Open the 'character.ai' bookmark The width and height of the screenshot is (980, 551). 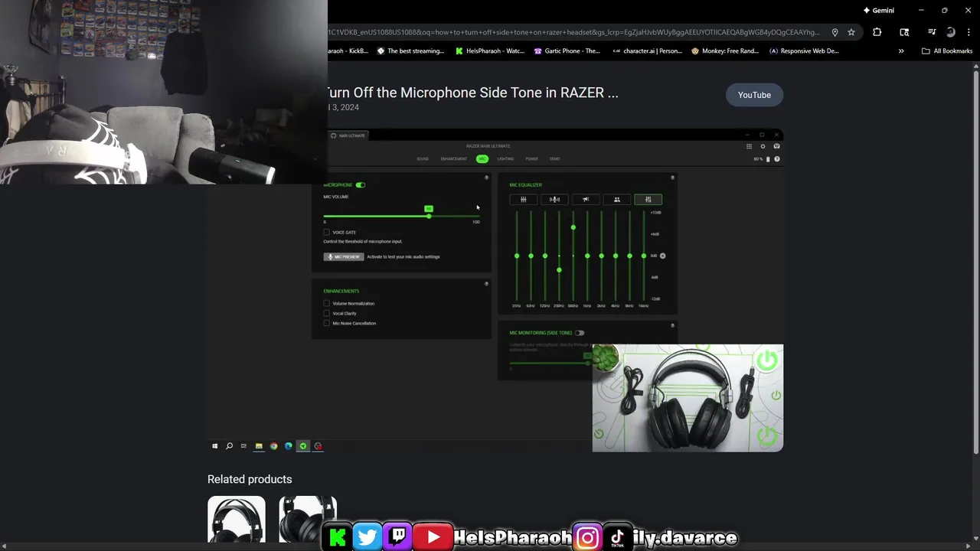click(x=648, y=51)
